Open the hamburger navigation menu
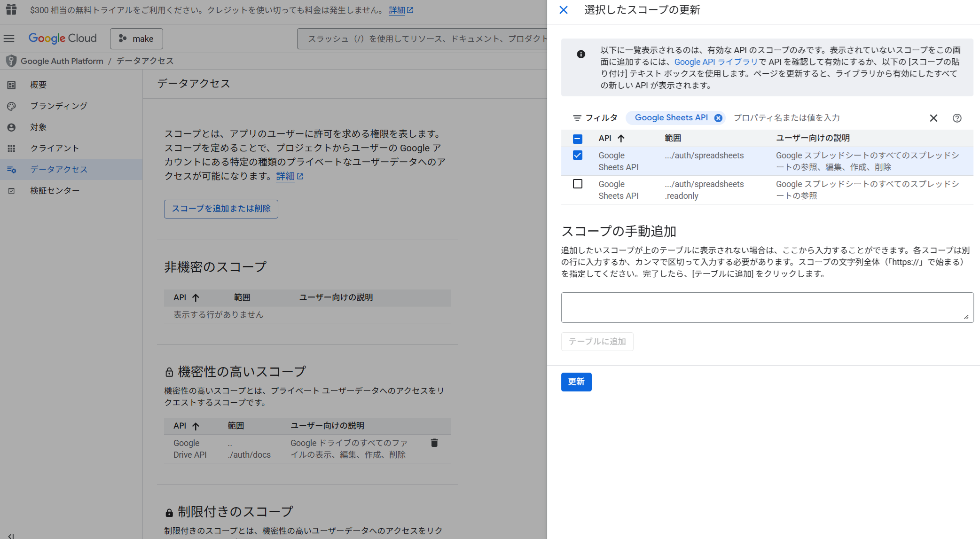 tap(9, 39)
